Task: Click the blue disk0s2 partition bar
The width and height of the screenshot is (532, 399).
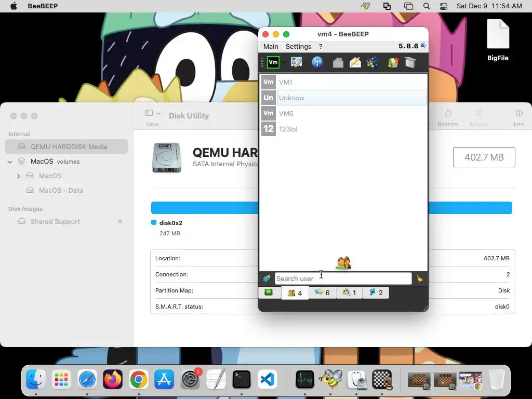Action: (331, 208)
